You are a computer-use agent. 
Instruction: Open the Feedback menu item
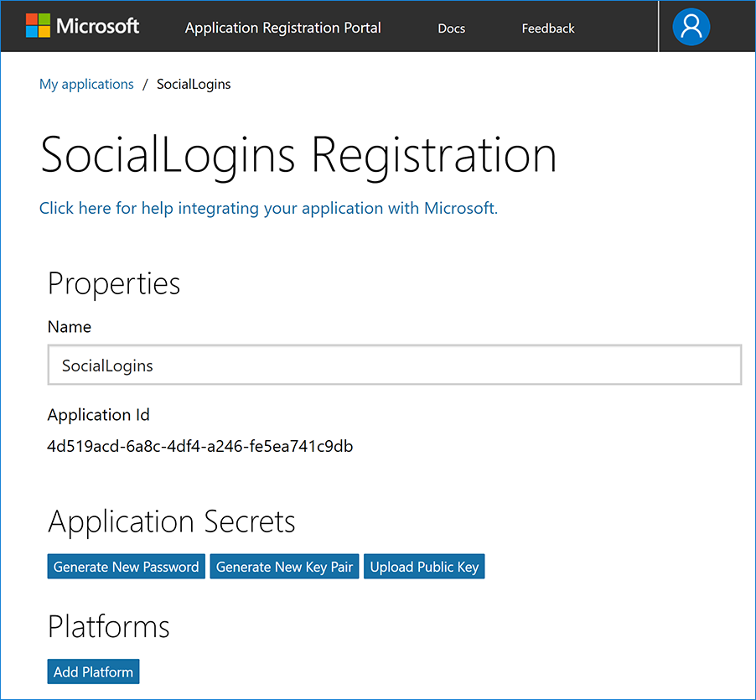(x=547, y=28)
